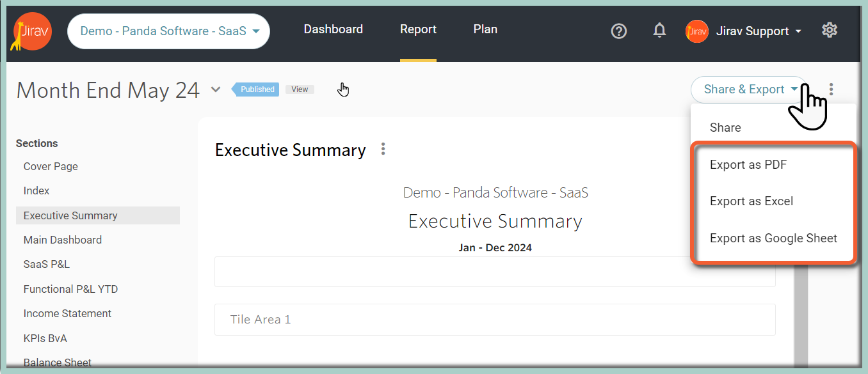This screenshot has width=868, height=374.
Task: Open Executive Summary three-dot options
Action: (383, 149)
